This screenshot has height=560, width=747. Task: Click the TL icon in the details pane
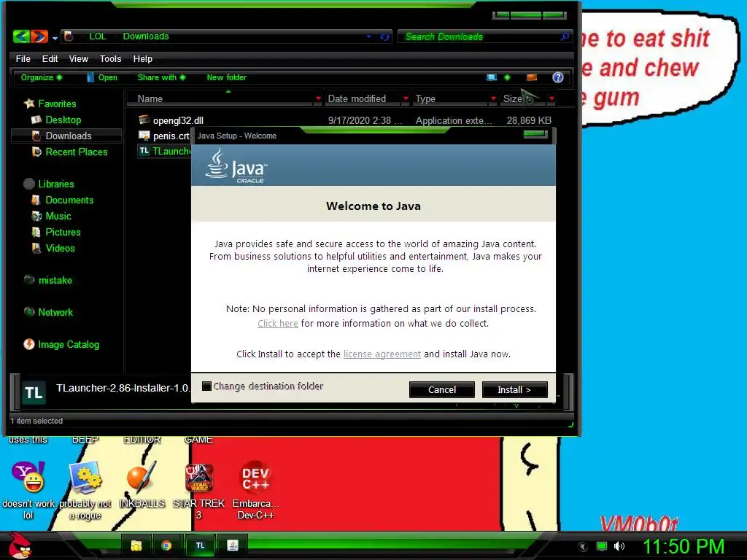coord(34,392)
